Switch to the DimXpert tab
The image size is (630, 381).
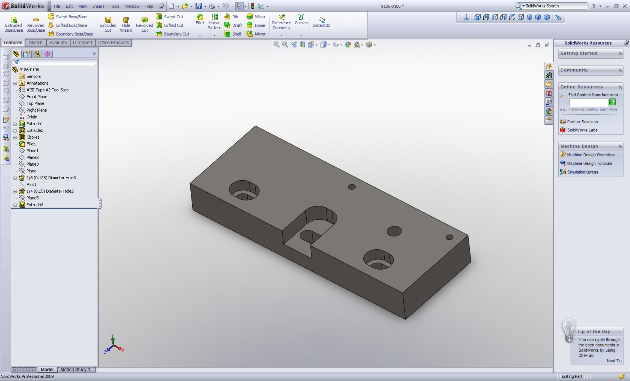[x=83, y=42]
